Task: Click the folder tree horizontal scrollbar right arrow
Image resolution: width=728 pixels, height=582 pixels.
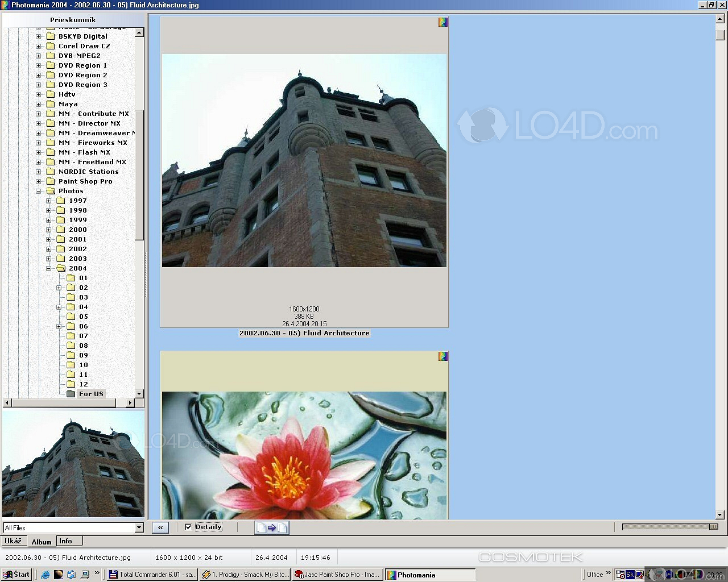Action: [130, 402]
